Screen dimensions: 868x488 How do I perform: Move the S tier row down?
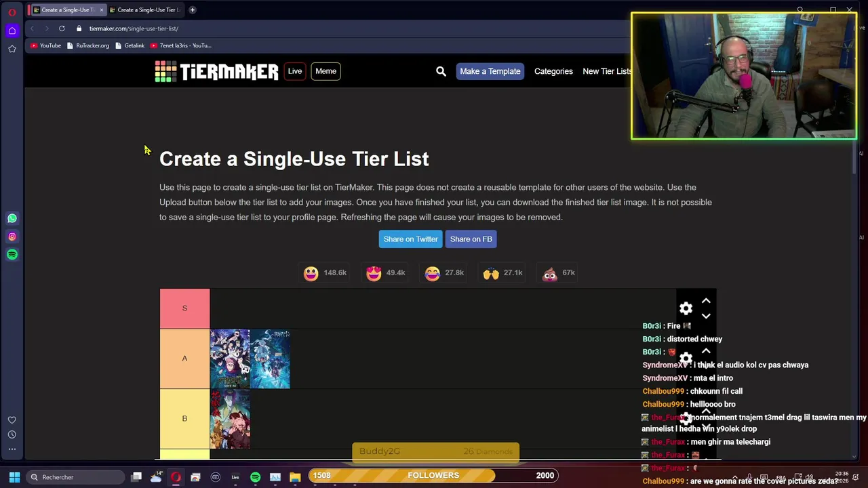point(706,316)
